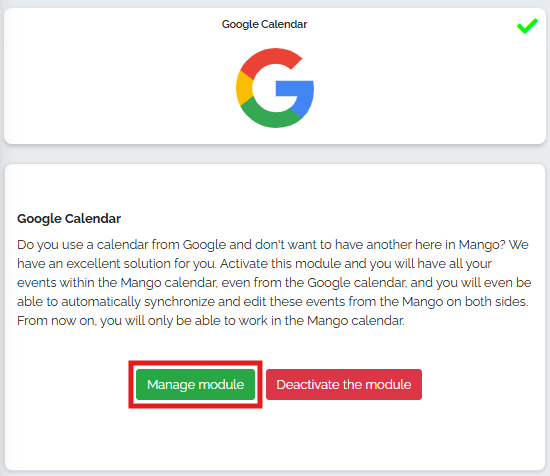The image size is (550, 476).
Task: Deactivate the module via red button
Action: coord(344,384)
